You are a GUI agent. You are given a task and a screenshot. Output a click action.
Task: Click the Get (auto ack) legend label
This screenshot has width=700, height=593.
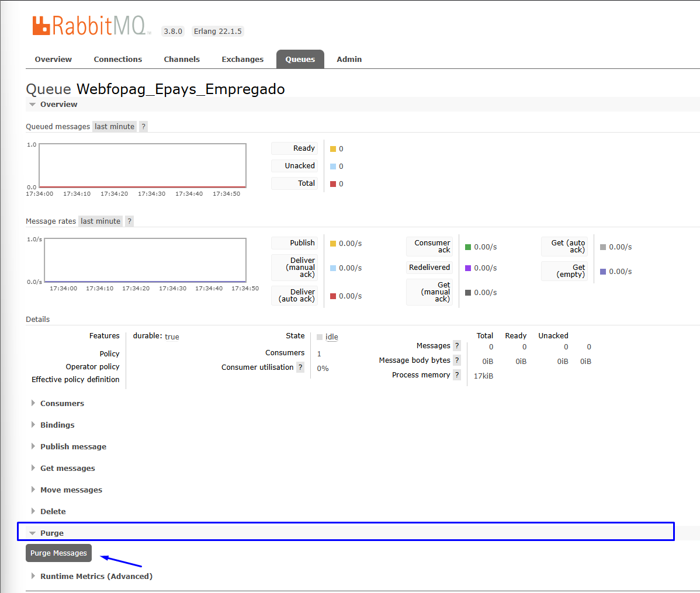[564, 247]
